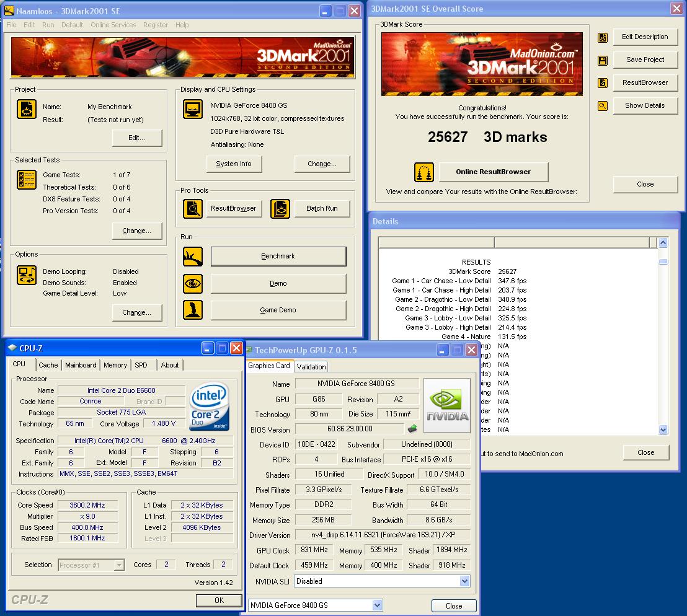Screen dimensions: 687x616
Task: Click the Show Details magnifier icon
Action: point(603,105)
